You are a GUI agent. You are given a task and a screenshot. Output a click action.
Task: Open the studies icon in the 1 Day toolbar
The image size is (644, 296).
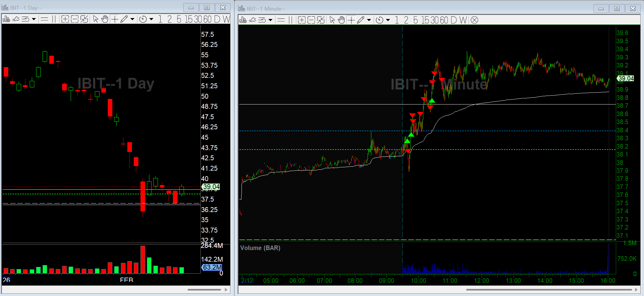[x=16, y=19]
